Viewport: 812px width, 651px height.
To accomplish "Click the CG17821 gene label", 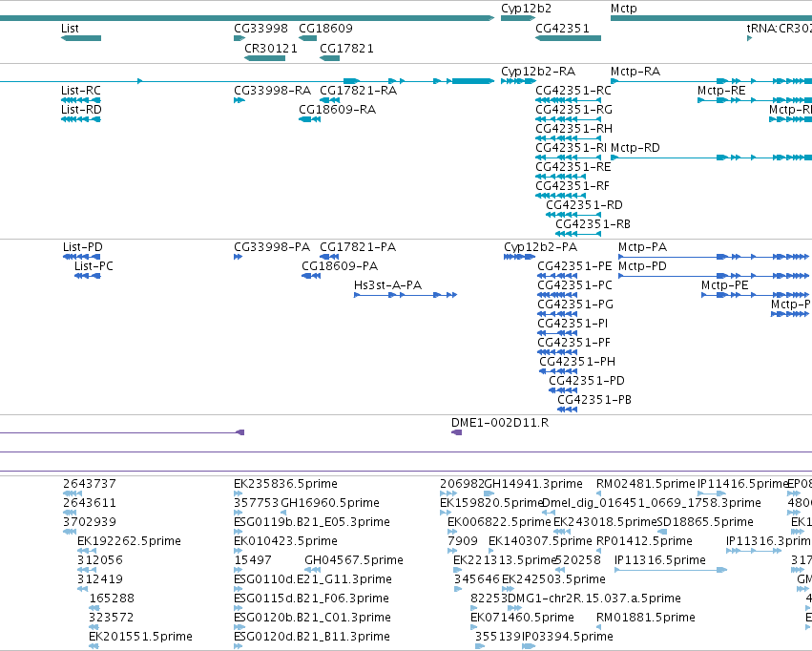I will (x=346, y=48).
